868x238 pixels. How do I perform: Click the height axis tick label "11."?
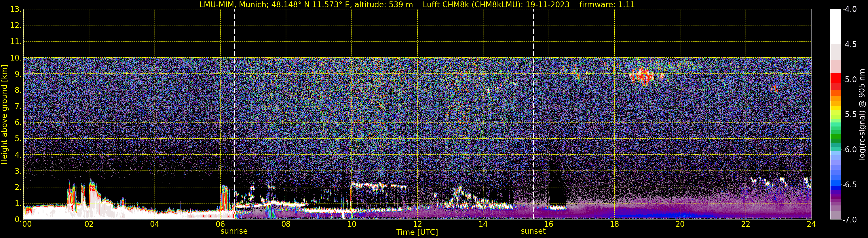tap(16, 41)
